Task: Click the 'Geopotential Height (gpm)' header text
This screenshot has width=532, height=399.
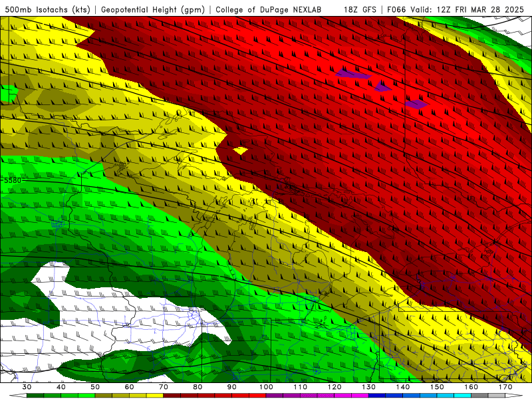Action: (x=153, y=9)
